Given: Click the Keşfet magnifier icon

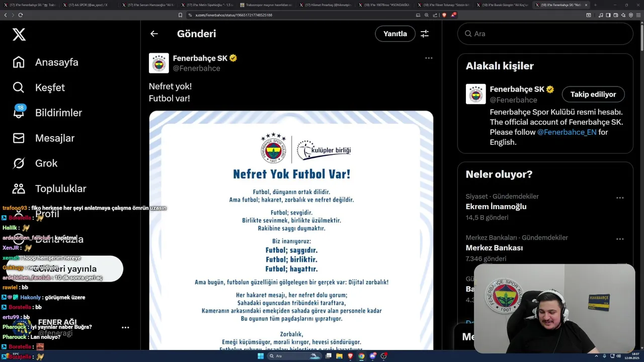Looking at the screenshot, I should click(19, 87).
